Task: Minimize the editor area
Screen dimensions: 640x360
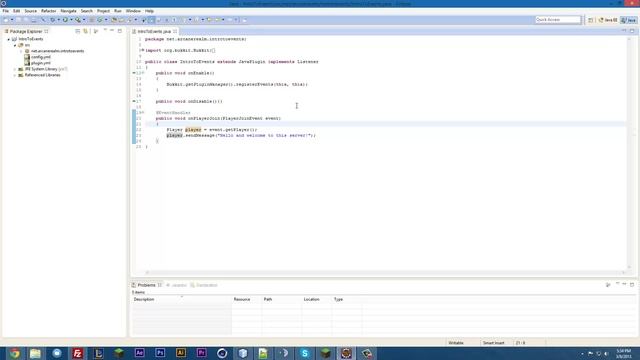Action: pos(624,31)
